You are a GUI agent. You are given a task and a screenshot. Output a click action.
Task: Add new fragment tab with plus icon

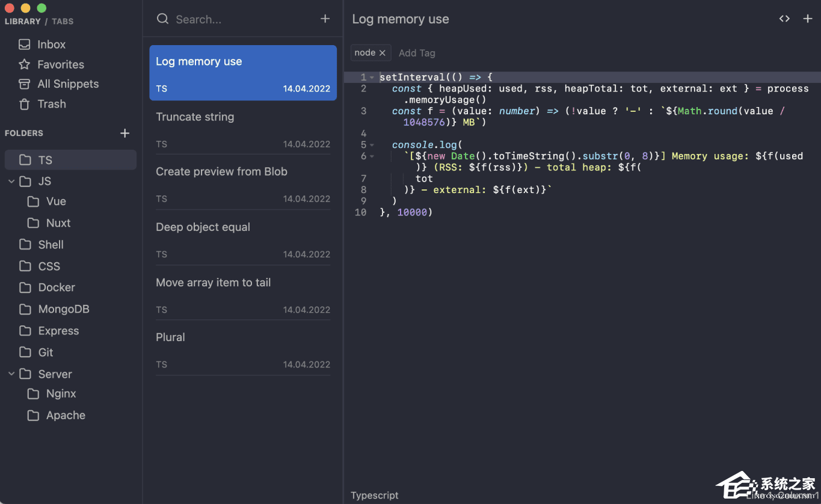(x=808, y=19)
